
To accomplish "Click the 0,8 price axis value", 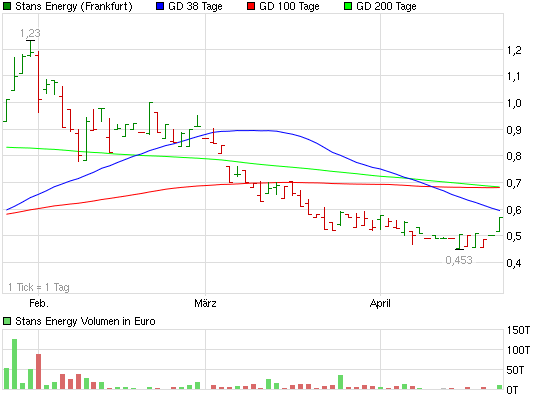I will click(x=514, y=156).
